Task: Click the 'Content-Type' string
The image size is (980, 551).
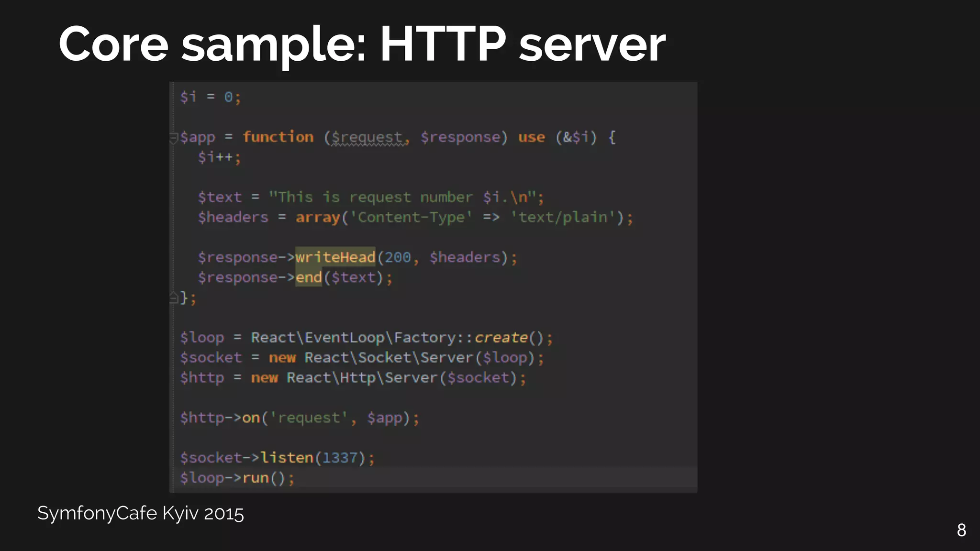Action: point(412,218)
